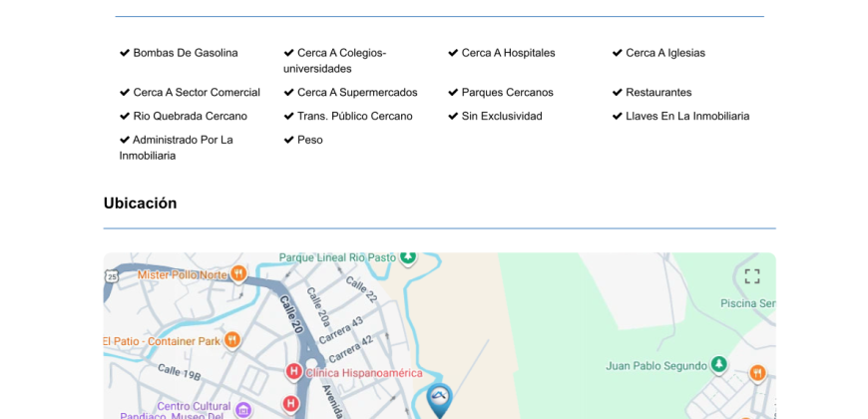Click 'Llaves En La Inmobiliaria' feature text
868x419 pixels.
click(687, 117)
